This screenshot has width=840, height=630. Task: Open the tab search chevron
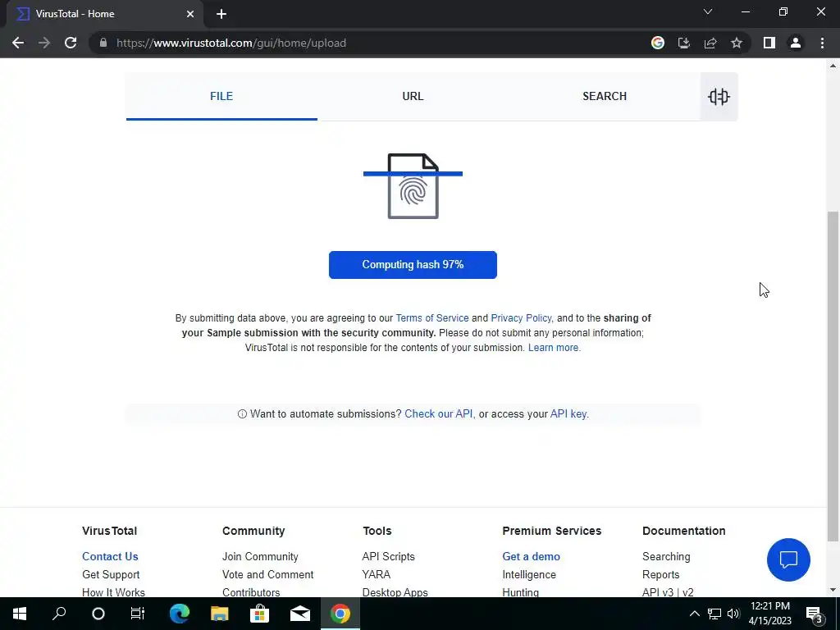pyautogui.click(x=708, y=11)
